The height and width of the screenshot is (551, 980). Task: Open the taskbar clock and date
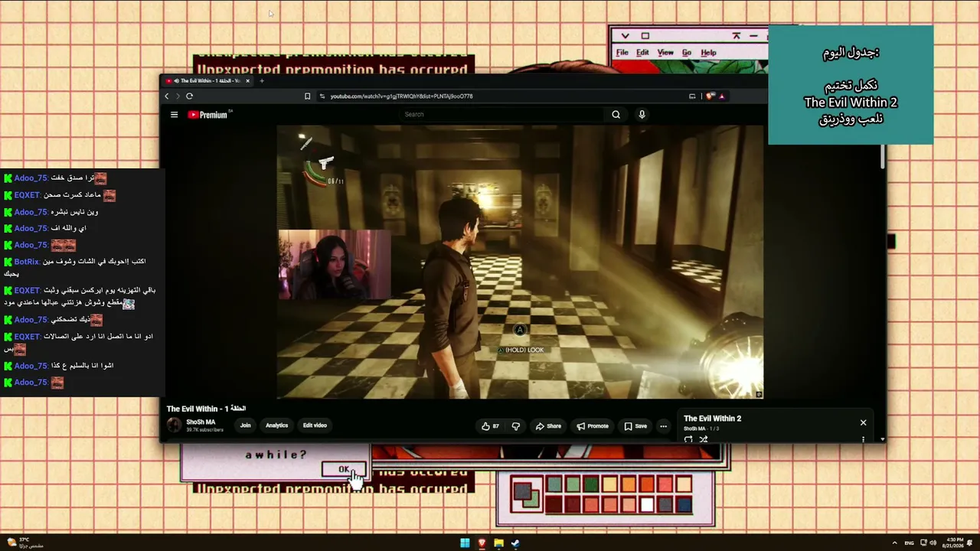pos(955,543)
